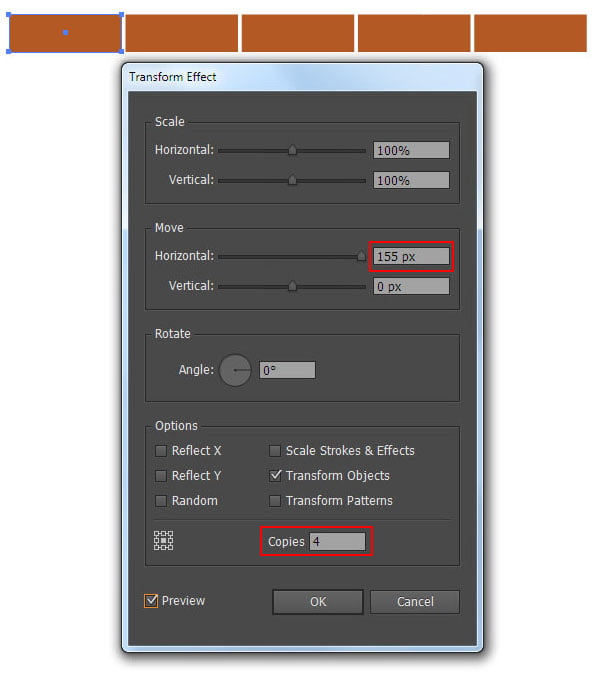The height and width of the screenshot is (681, 600).
Task: Toggle the Random checkbox
Action: [x=161, y=501]
